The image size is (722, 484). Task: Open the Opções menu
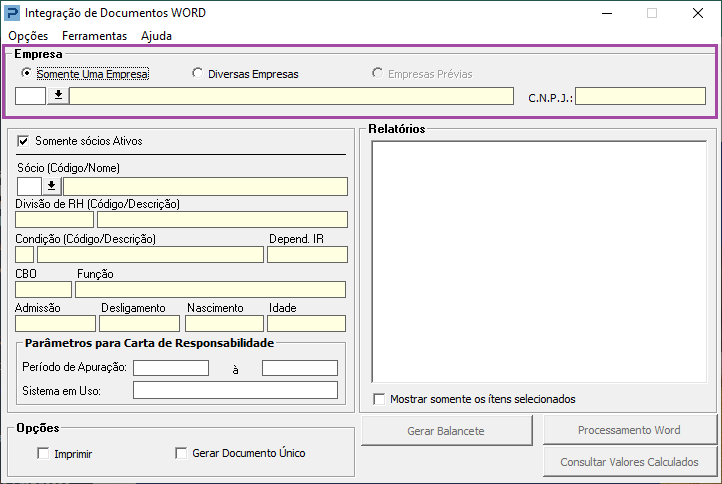pos(28,36)
